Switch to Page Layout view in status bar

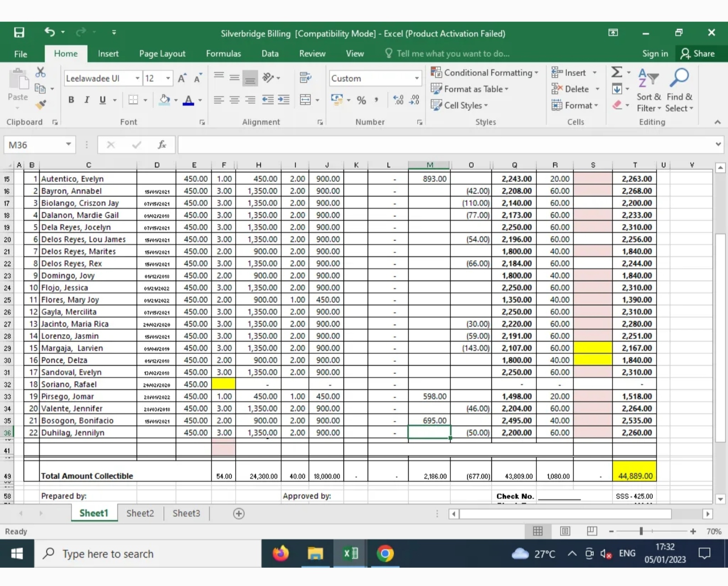coord(565,531)
